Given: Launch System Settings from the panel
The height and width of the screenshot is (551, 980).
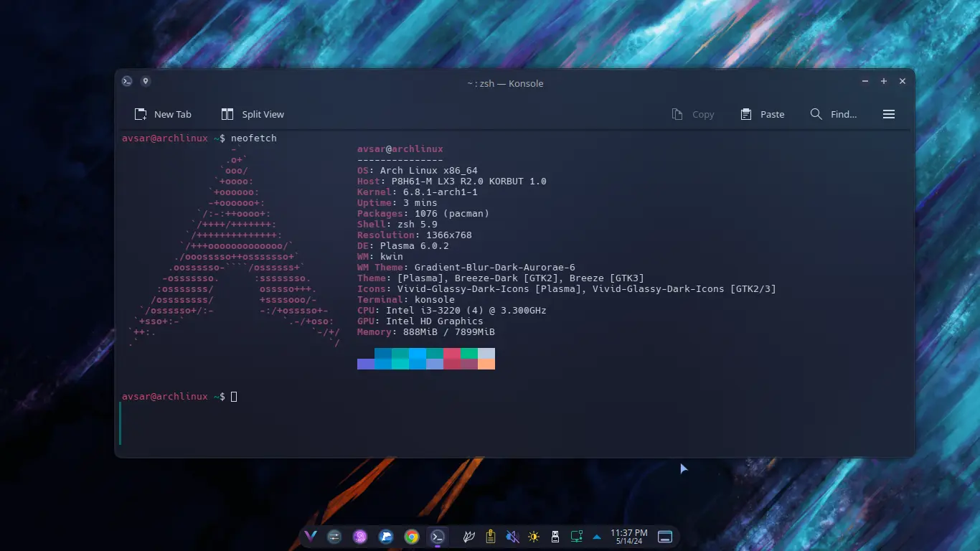Looking at the screenshot, I should click(x=334, y=536).
